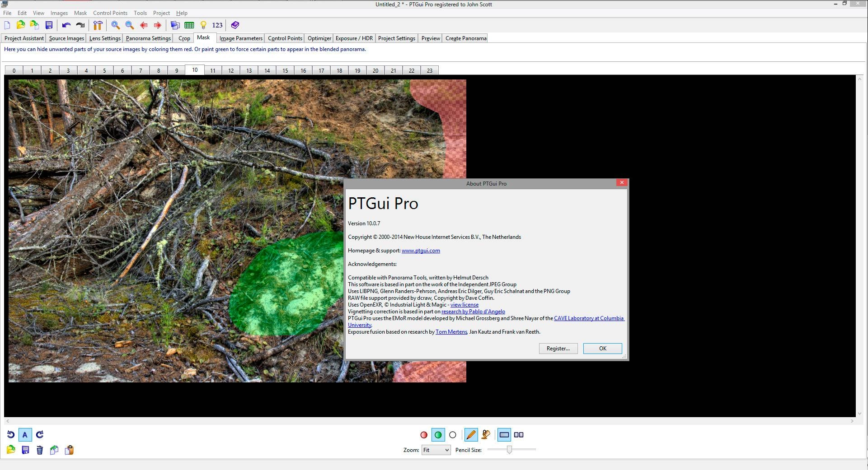Rotate image clockwise in mask toolbar

tap(40, 435)
